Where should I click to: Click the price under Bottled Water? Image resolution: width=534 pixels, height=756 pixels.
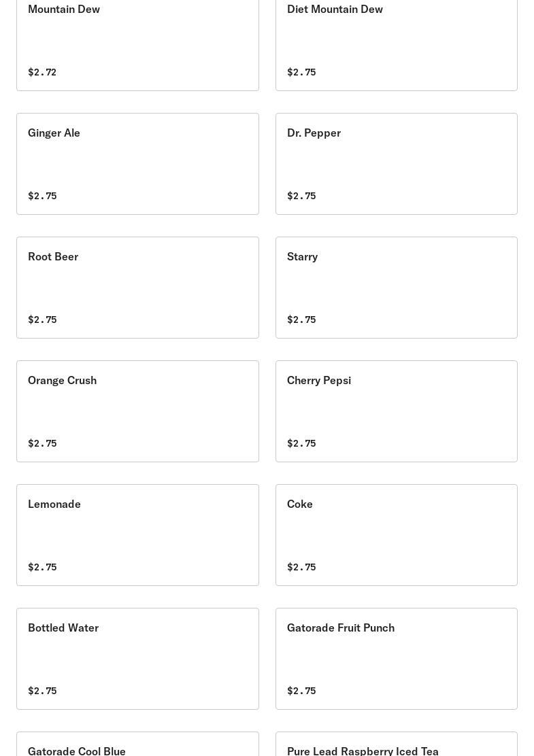click(x=42, y=691)
